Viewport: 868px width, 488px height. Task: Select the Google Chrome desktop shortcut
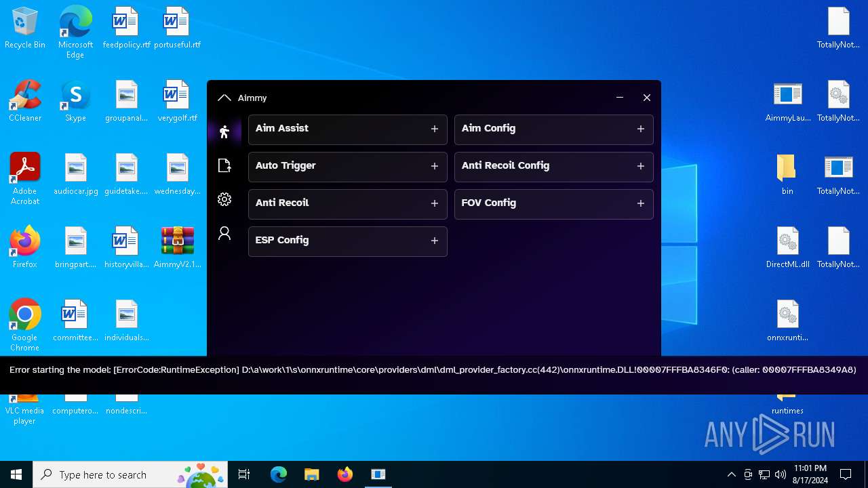pos(25,325)
